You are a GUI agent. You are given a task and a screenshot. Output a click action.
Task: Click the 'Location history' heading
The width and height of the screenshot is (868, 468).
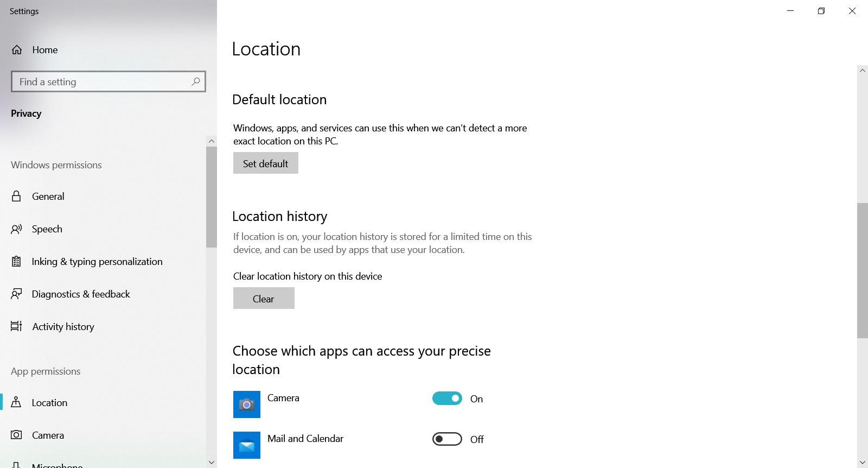pyautogui.click(x=280, y=216)
